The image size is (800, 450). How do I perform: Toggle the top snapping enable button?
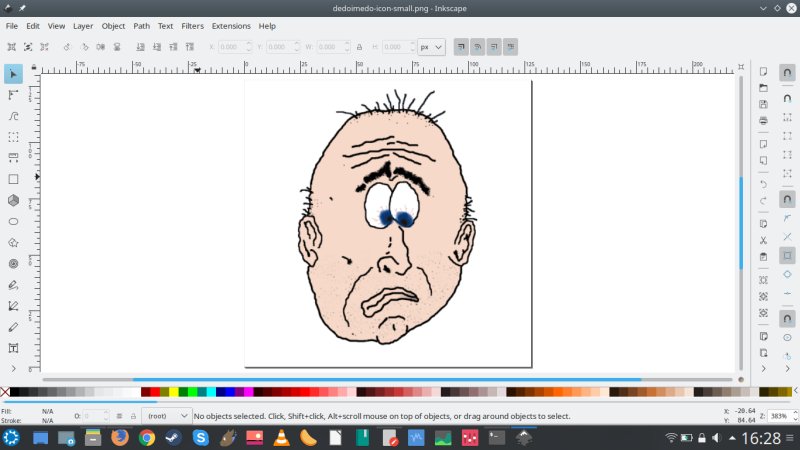point(788,73)
